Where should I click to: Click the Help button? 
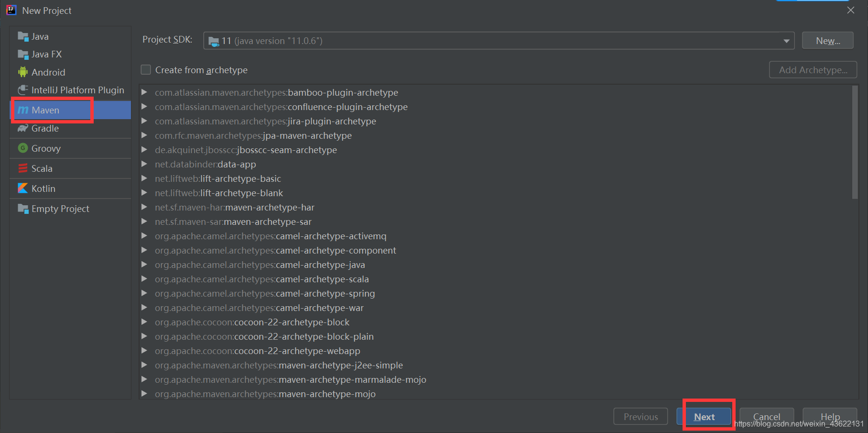coord(830,417)
